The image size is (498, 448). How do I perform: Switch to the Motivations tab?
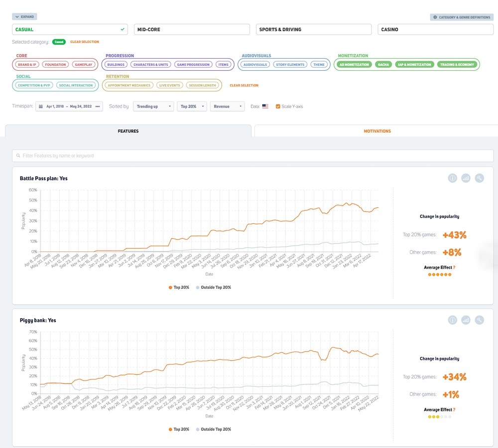pyautogui.click(x=377, y=131)
